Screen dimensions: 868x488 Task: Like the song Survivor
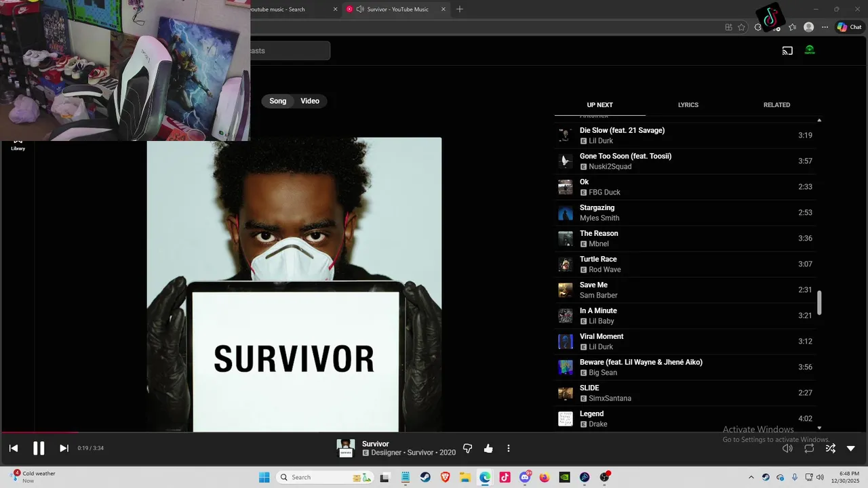point(488,448)
